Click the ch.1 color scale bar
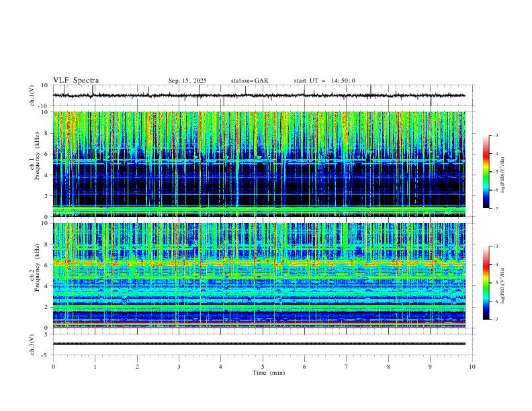Viewport: 532px width, 411px height. click(x=486, y=172)
